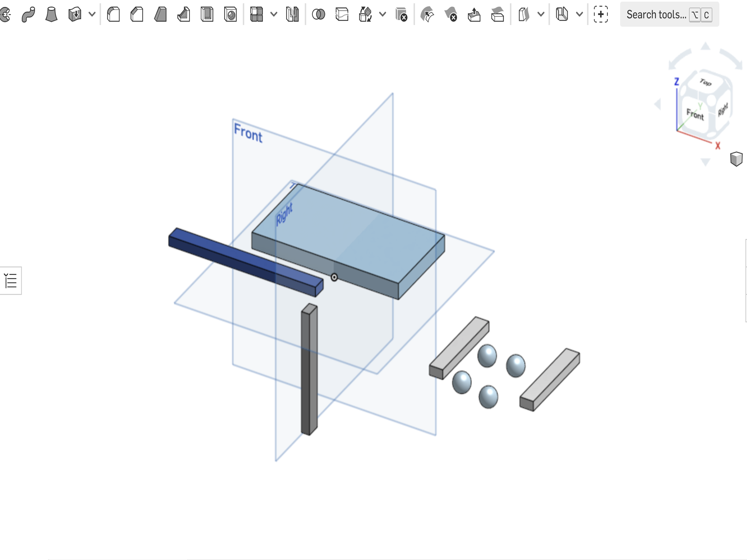Click the Front face of view cube
Image resolution: width=747 pixels, height=560 pixels.
point(695,114)
